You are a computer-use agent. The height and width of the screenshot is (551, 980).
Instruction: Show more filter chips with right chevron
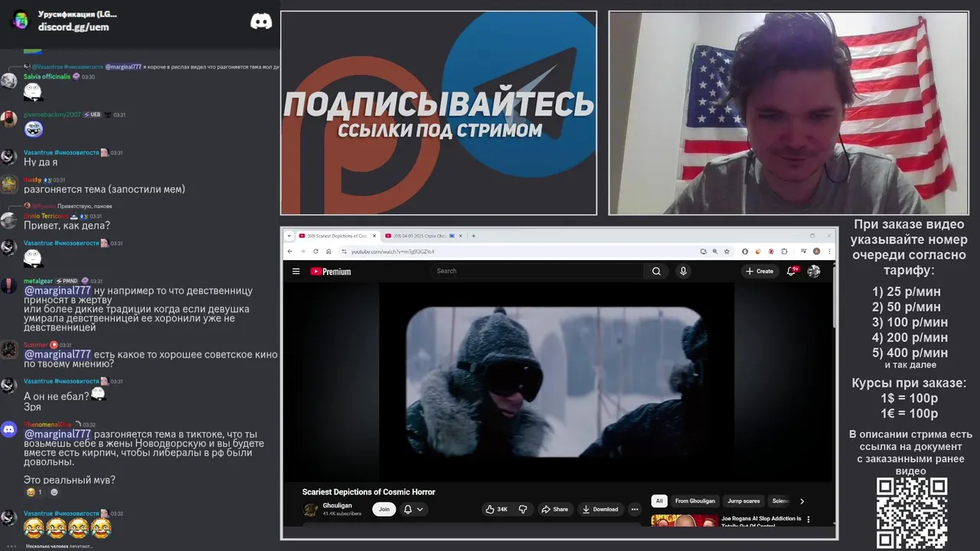pyautogui.click(x=802, y=501)
